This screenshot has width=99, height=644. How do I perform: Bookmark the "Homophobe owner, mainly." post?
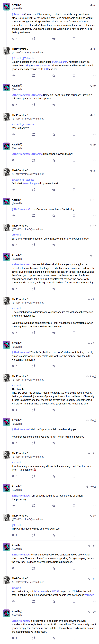[x=74, y=160]
